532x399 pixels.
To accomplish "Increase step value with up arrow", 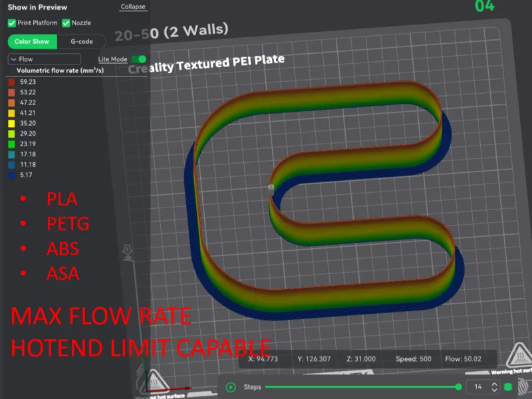I will coord(494,384).
